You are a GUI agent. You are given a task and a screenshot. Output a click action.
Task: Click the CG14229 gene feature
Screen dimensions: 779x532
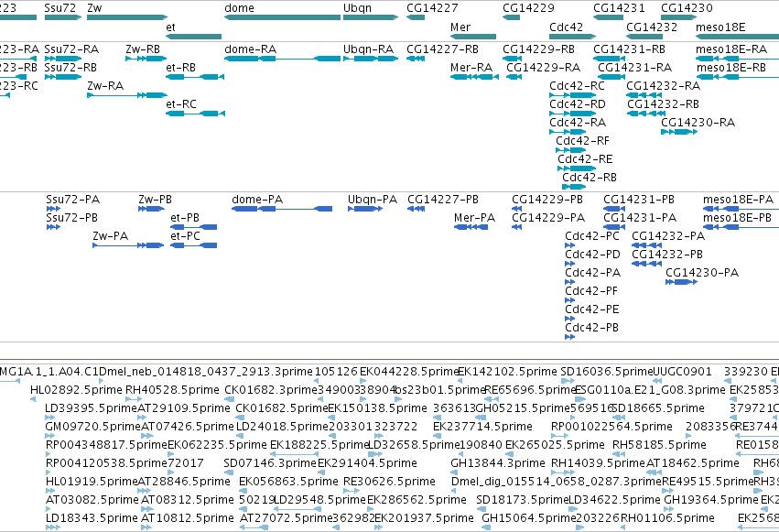(x=511, y=17)
